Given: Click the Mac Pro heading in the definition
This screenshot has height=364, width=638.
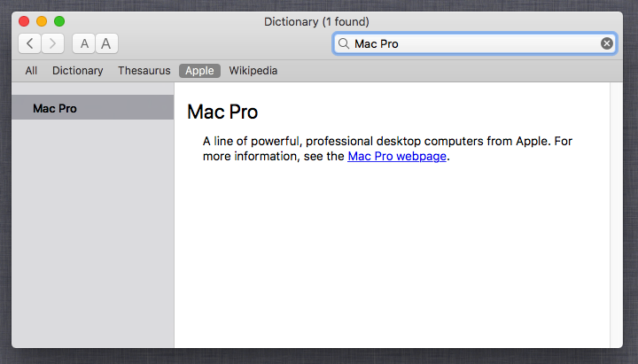Looking at the screenshot, I should coord(222,112).
